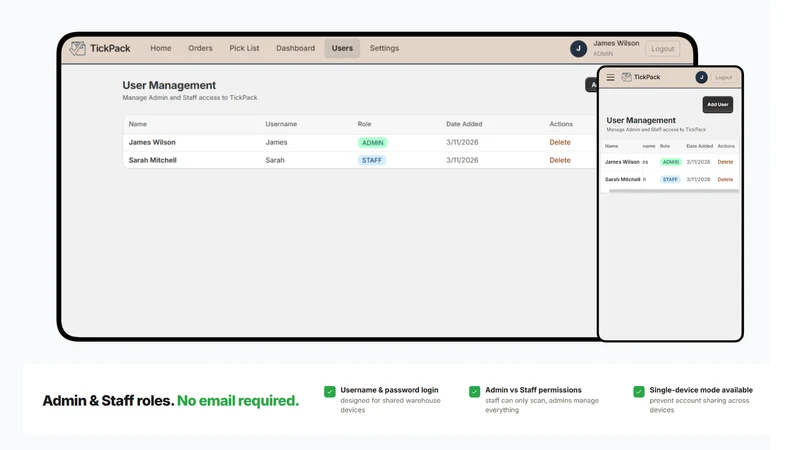Open the Pick List tab

coord(244,48)
